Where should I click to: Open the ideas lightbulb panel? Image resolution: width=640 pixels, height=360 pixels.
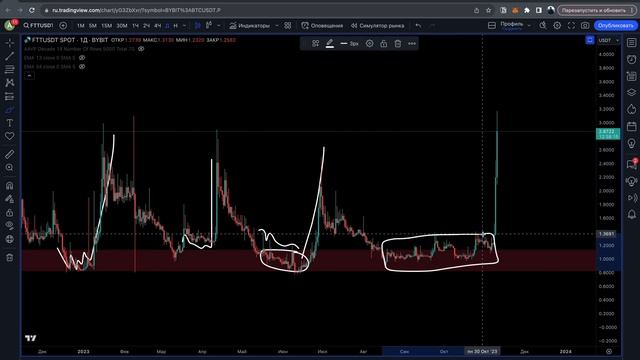coord(631,143)
